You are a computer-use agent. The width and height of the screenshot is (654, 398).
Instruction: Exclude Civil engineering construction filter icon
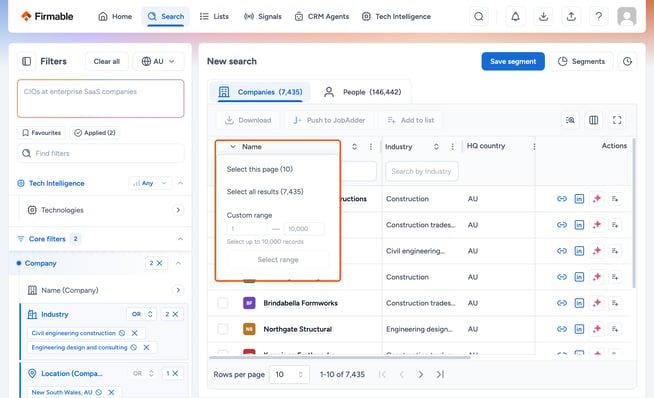122,333
